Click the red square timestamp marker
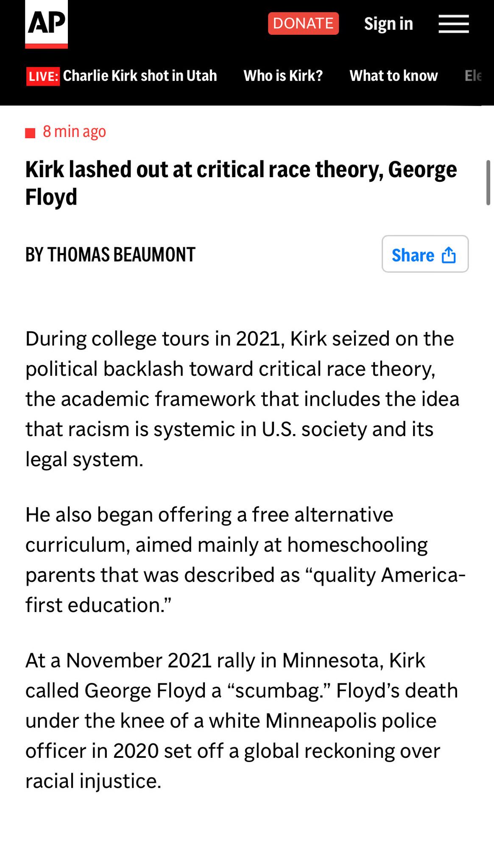 point(30,133)
